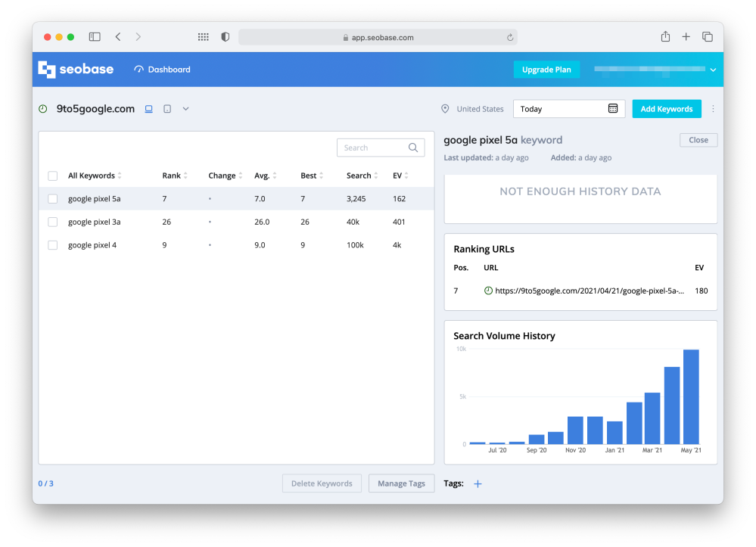
Task: Click the Upgrade Plan button
Action: tap(546, 70)
